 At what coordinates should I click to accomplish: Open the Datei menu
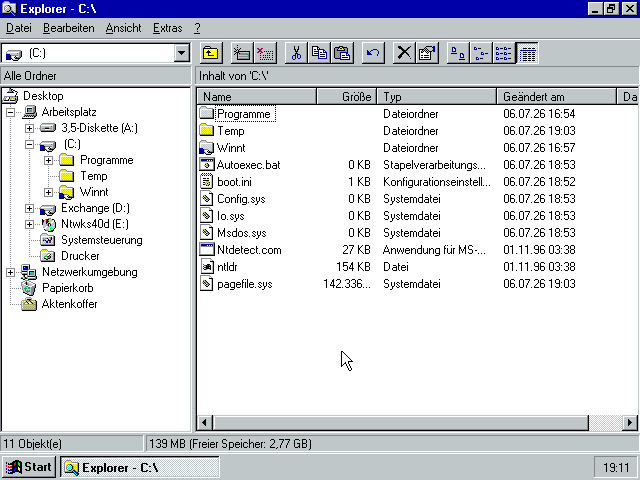pyautogui.click(x=19, y=28)
